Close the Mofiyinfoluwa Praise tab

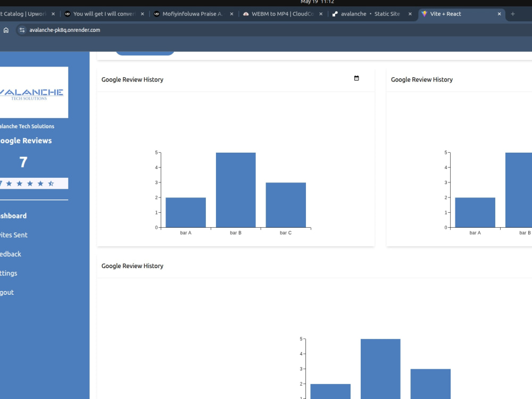tap(231, 14)
